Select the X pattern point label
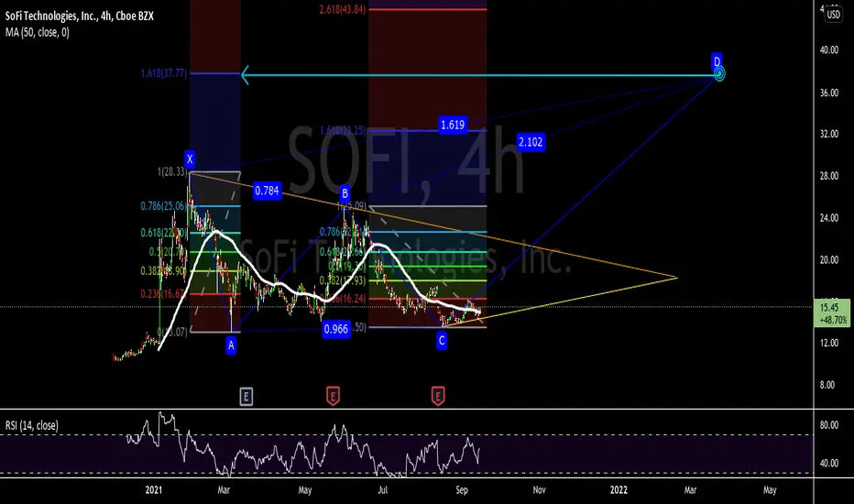Screen dimensions: 854x504 (x=190, y=159)
